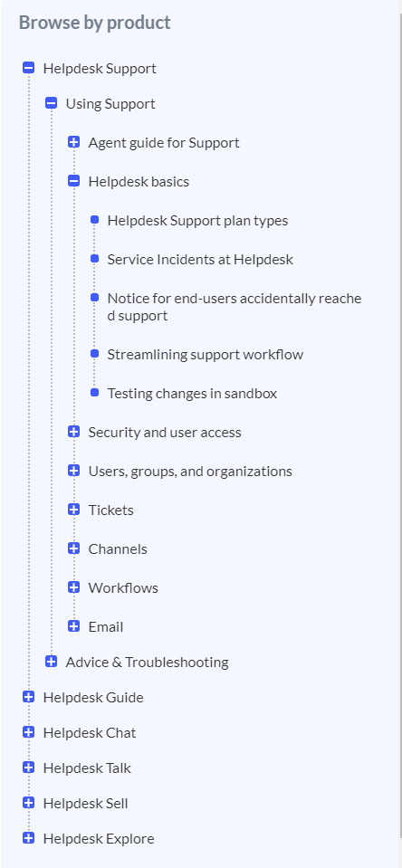Expand Helpdesk Explore plus icon

29,838
